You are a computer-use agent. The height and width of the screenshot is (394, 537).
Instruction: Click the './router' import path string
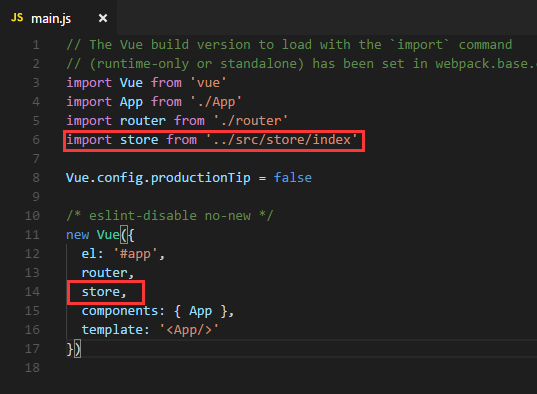click(251, 121)
